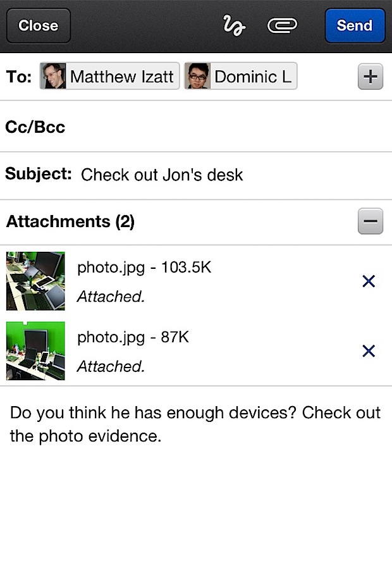392x563 pixels.
Task: Send the email
Action: 355,26
